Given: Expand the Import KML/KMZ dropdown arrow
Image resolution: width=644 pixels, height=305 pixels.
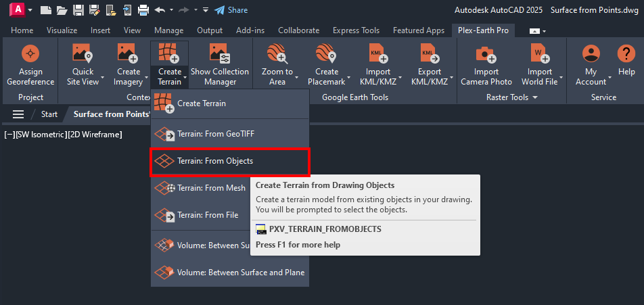Looking at the screenshot, I should point(400,77).
